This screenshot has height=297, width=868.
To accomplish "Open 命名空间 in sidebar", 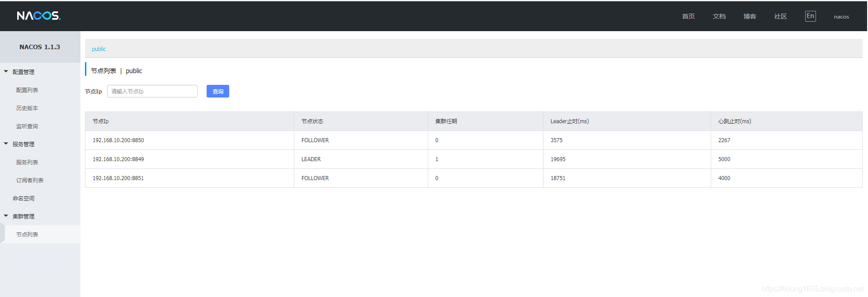I will (x=24, y=198).
